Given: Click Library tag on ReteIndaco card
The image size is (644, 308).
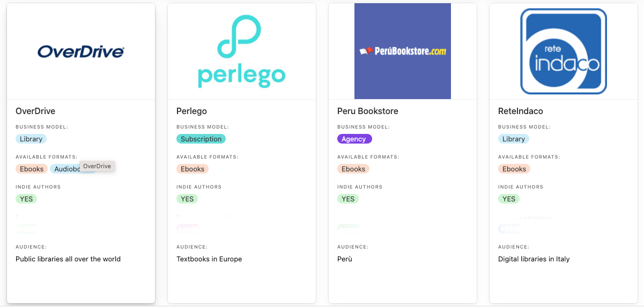Looking at the screenshot, I should point(514,139).
